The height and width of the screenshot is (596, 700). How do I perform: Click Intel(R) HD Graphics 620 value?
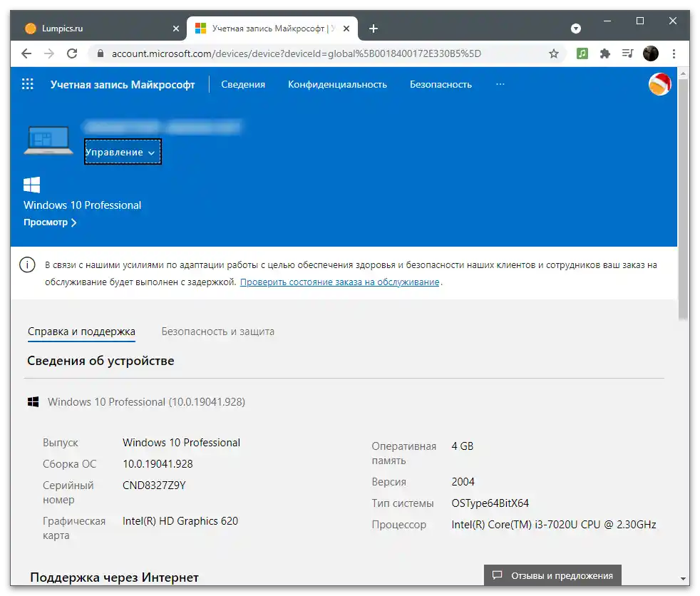click(x=180, y=521)
